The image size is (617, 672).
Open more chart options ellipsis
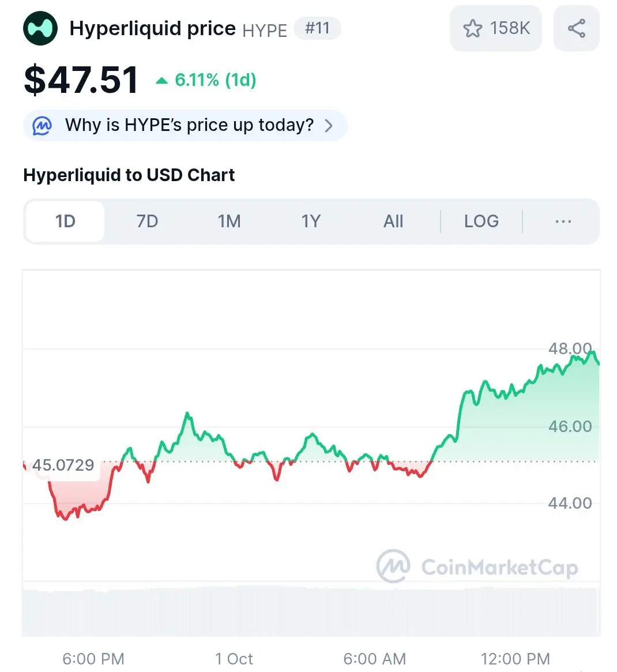[563, 222]
